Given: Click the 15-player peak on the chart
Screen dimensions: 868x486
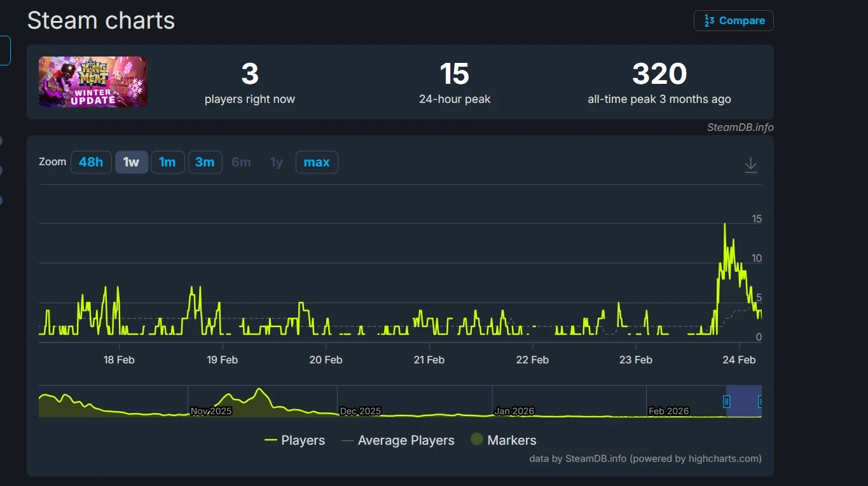Looking at the screenshot, I should tap(724, 224).
